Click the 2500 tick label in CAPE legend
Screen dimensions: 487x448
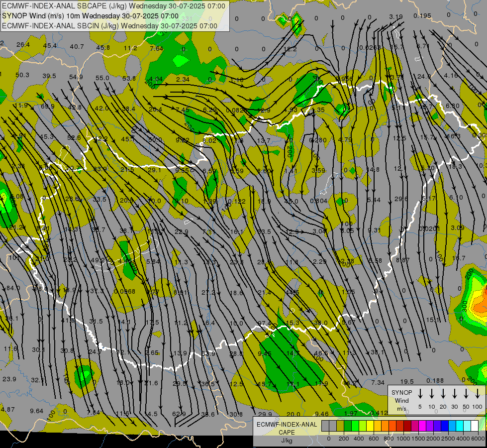tap(448, 439)
